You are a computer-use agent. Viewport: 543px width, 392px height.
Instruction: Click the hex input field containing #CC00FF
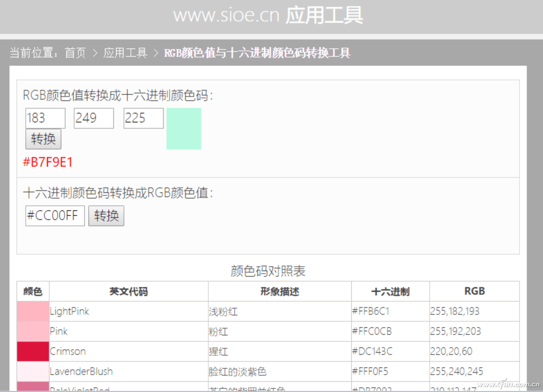[x=55, y=215]
